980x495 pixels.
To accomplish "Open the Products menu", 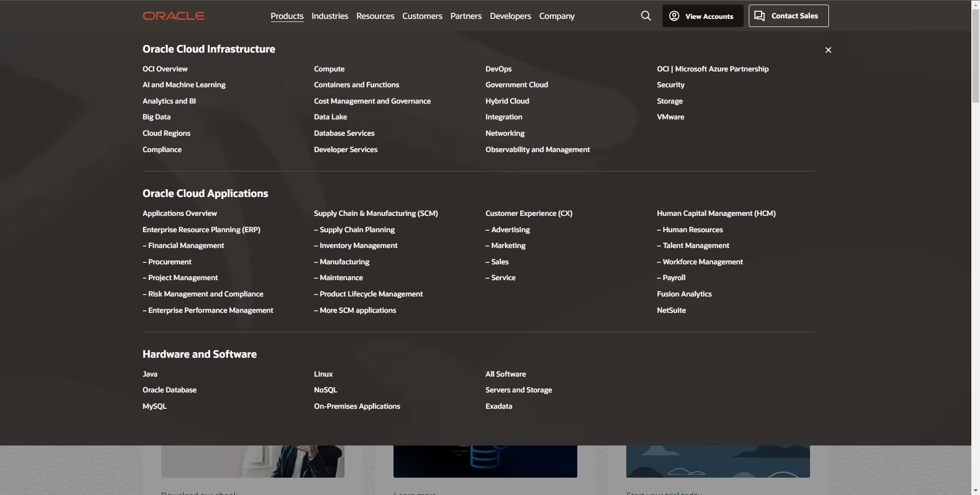I will pyautogui.click(x=287, y=16).
